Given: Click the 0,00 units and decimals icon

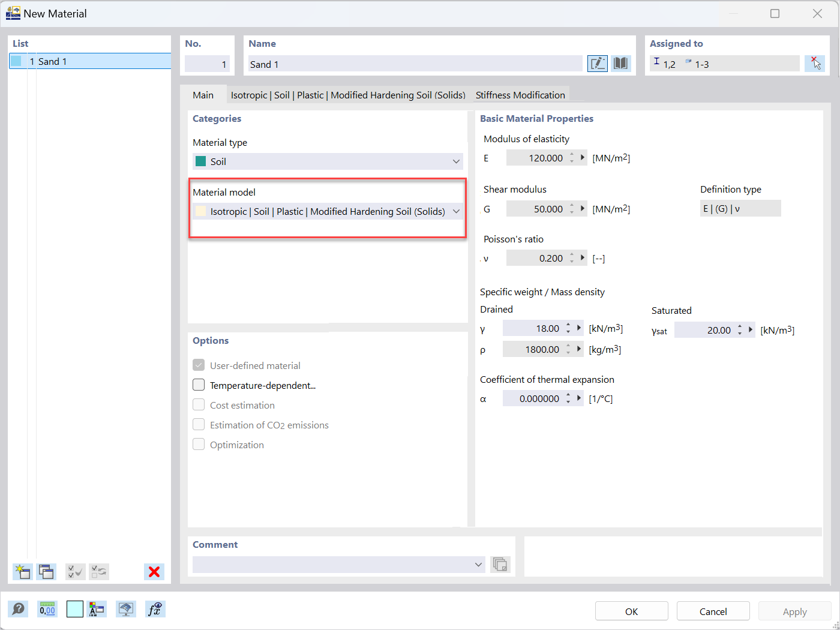Looking at the screenshot, I should pos(47,610).
